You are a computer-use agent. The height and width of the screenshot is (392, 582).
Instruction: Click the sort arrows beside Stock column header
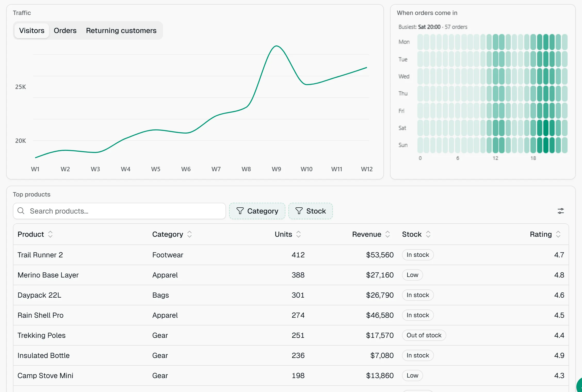point(428,234)
